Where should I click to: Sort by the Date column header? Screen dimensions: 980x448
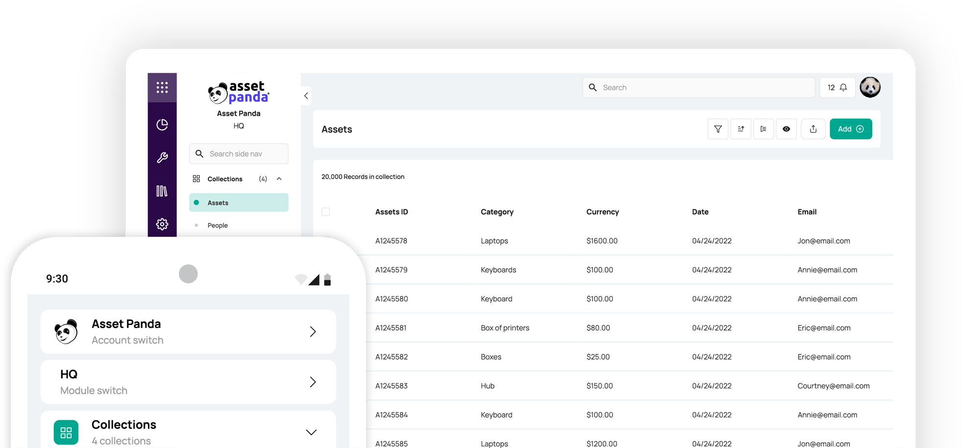tap(700, 212)
